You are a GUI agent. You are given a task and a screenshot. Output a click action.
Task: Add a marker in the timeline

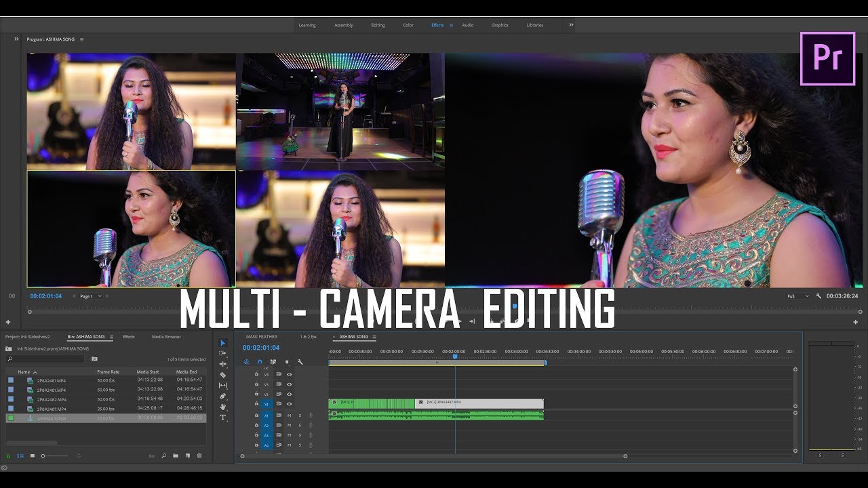coord(286,362)
